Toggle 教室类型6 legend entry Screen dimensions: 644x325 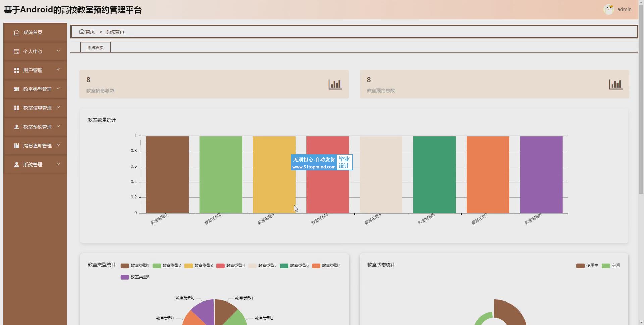pos(294,266)
